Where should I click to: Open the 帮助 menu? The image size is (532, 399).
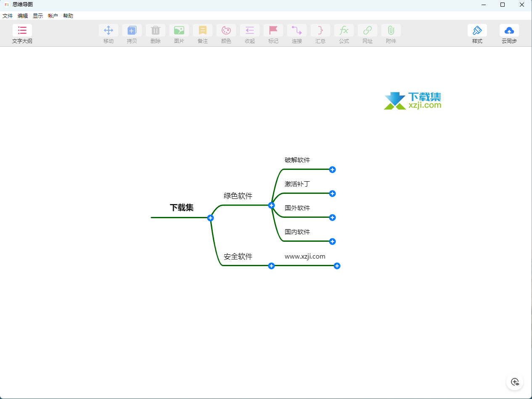(68, 16)
